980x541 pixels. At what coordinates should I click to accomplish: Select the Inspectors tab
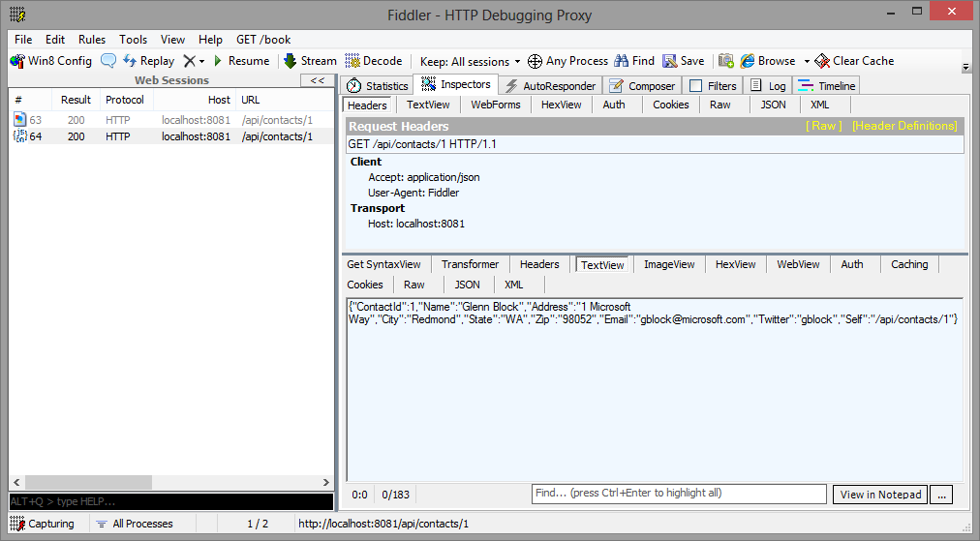tap(456, 84)
